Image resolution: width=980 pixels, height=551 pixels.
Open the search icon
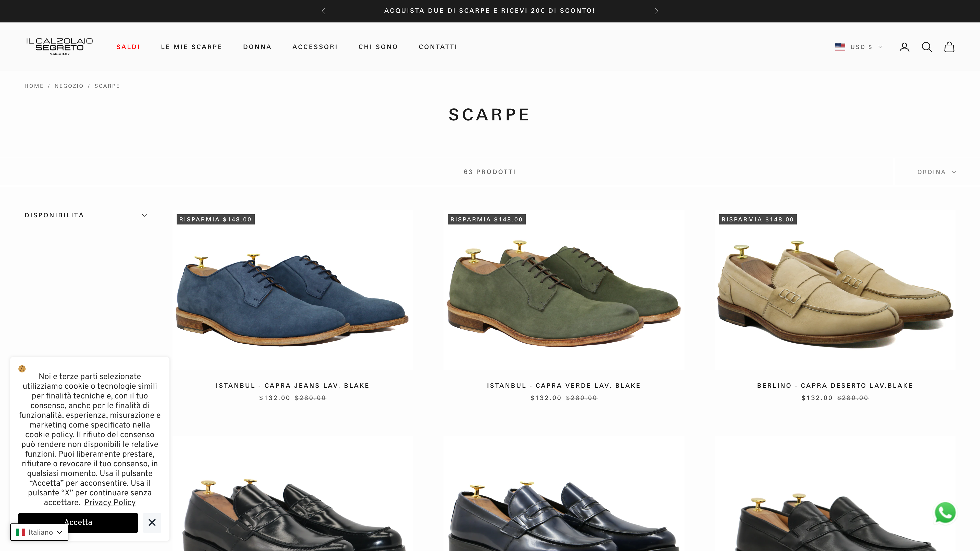pos(927,47)
